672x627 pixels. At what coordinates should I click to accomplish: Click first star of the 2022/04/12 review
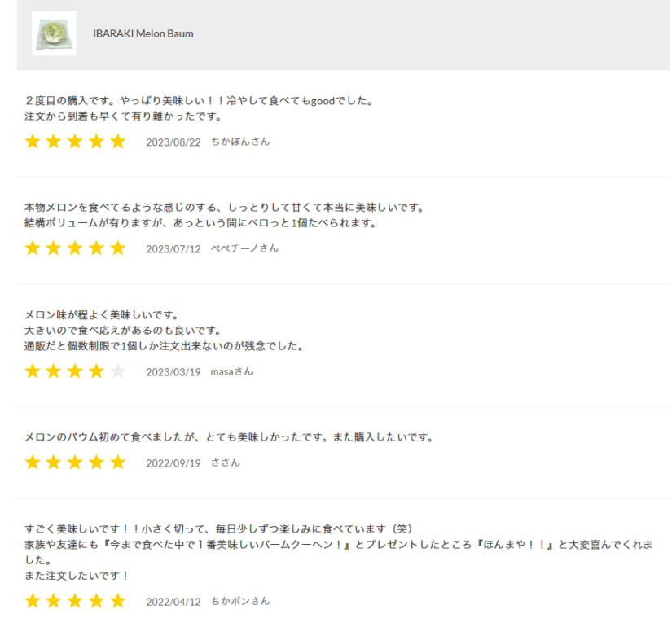33,601
